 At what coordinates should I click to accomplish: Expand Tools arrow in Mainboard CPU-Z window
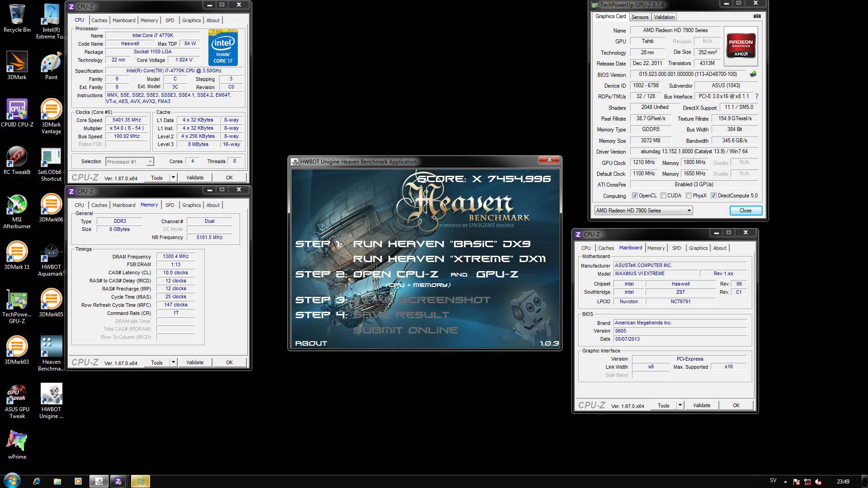[x=680, y=405]
